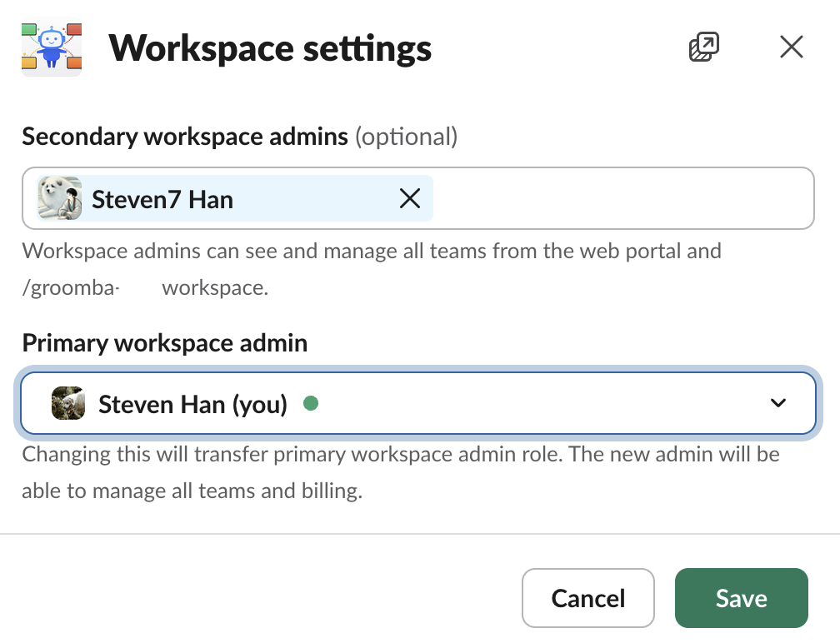840x643 pixels.
Task: Click the robot app logo icon
Action: click(51, 47)
